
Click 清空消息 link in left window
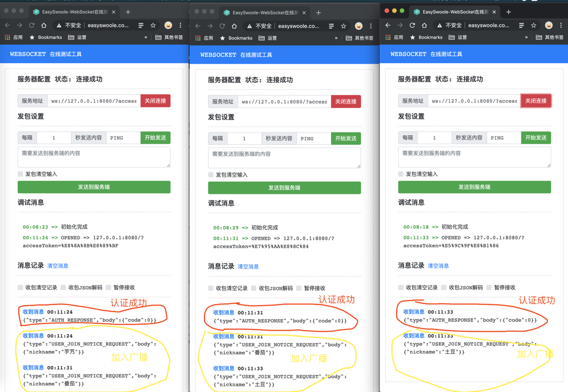coord(57,266)
